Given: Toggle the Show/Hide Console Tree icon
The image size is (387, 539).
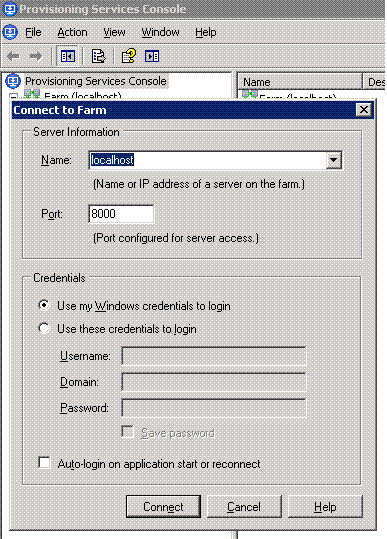Looking at the screenshot, I should pos(68,56).
